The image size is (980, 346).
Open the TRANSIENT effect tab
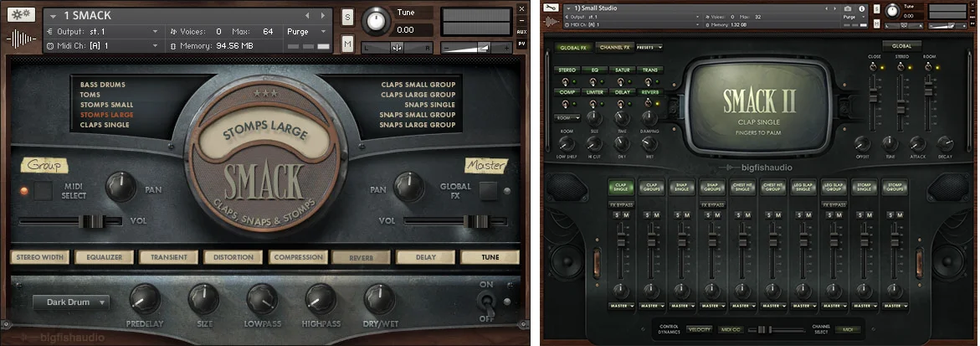click(x=169, y=257)
